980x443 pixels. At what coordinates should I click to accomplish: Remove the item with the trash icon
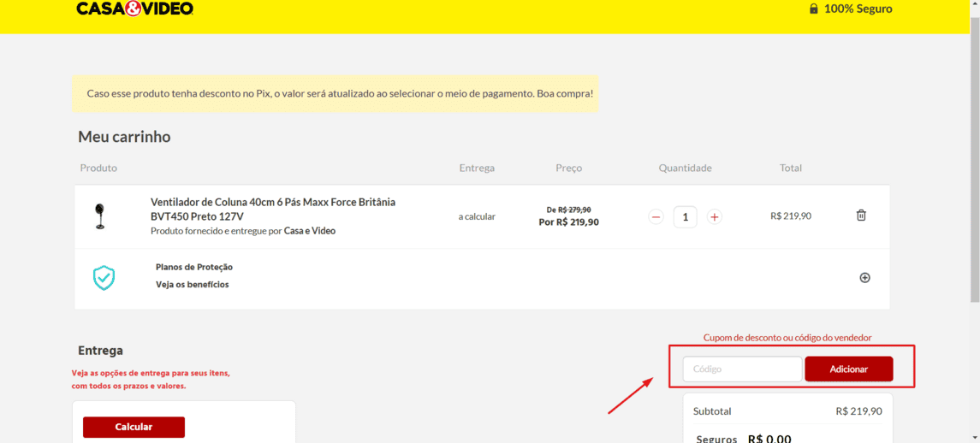861,216
